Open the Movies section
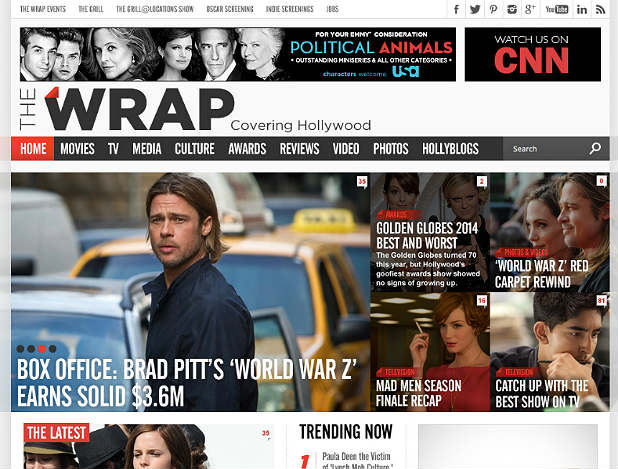 click(77, 149)
